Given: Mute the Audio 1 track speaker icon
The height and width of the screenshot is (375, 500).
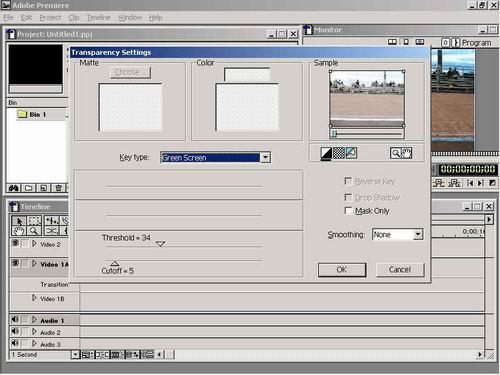Looking at the screenshot, I should coord(15,319).
